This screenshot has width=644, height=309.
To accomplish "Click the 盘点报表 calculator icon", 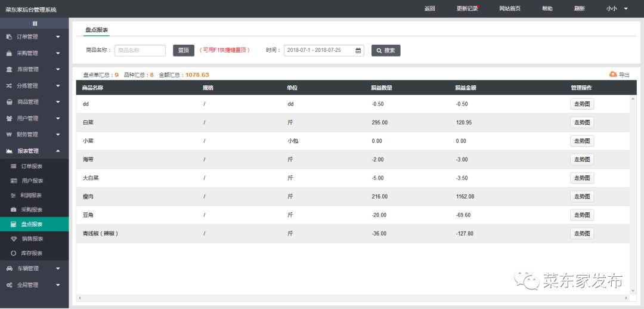I will [14, 224].
